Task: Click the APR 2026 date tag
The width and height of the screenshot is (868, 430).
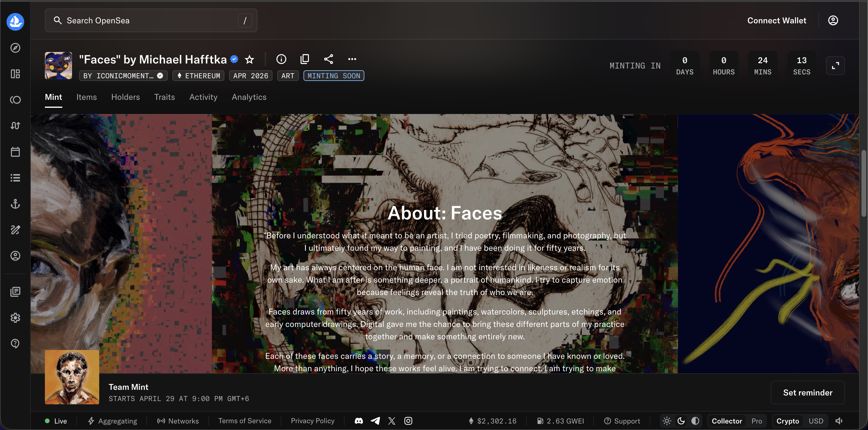Action: click(x=251, y=76)
